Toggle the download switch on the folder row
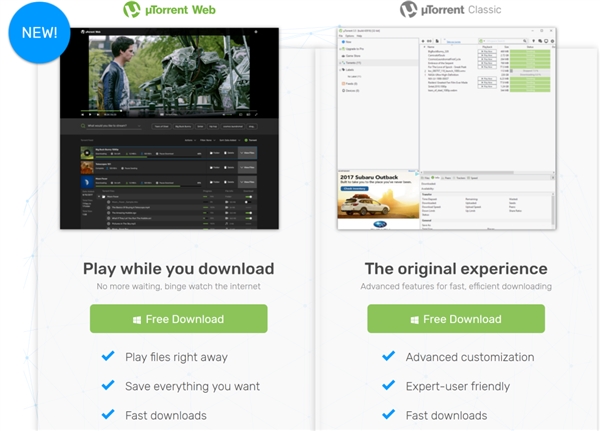600x431 pixels. [x=249, y=197]
